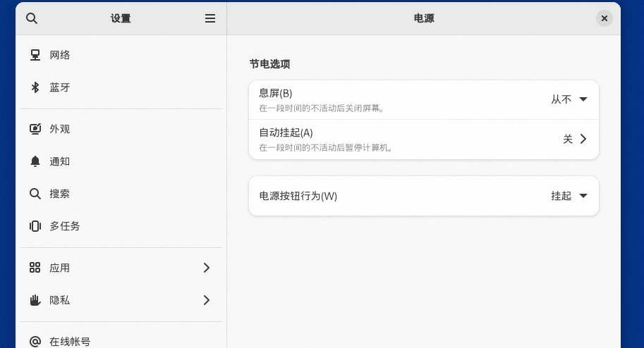This screenshot has height=348, width=644.
Task: Click the chevron next to 自动挂起 关
Action: [x=583, y=139]
